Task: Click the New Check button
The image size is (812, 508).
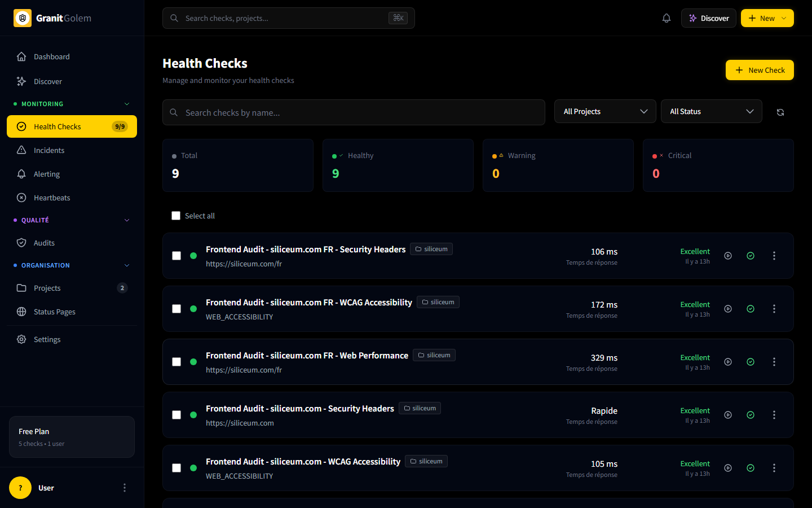Action: pyautogui.click(x=760, y=70)
